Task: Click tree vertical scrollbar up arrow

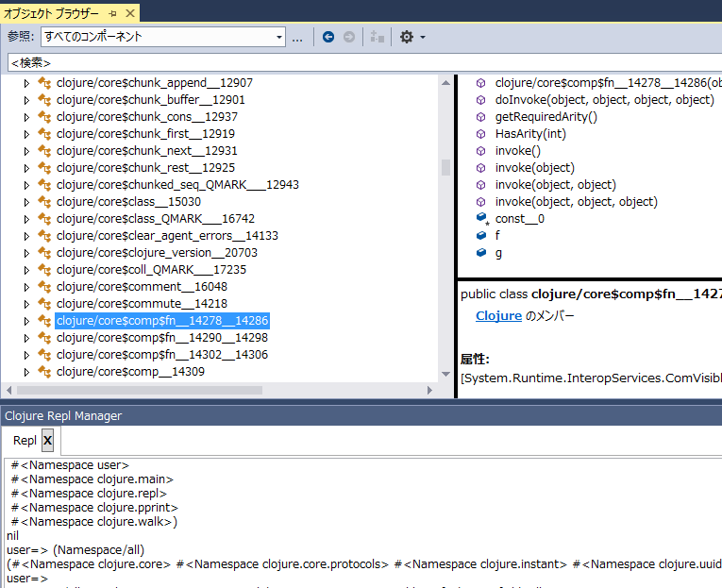Action: coord(445,83)
